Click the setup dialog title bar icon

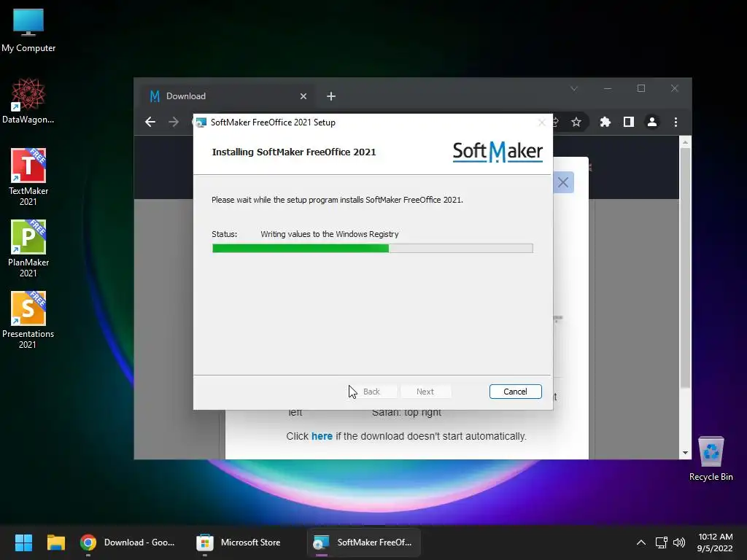(x=201, y=122)
